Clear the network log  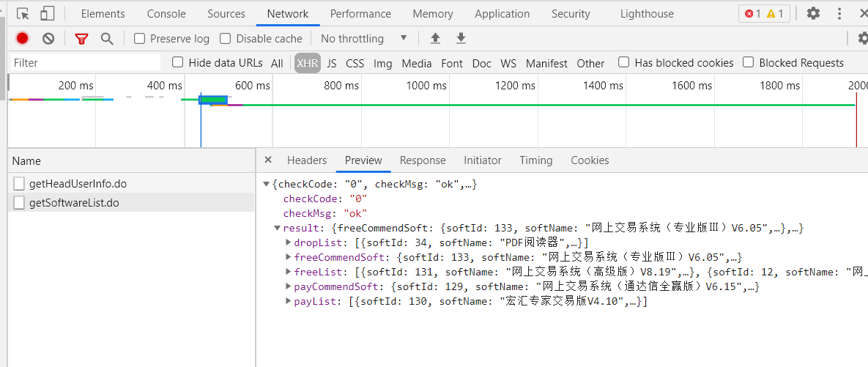tap(49, 38)
